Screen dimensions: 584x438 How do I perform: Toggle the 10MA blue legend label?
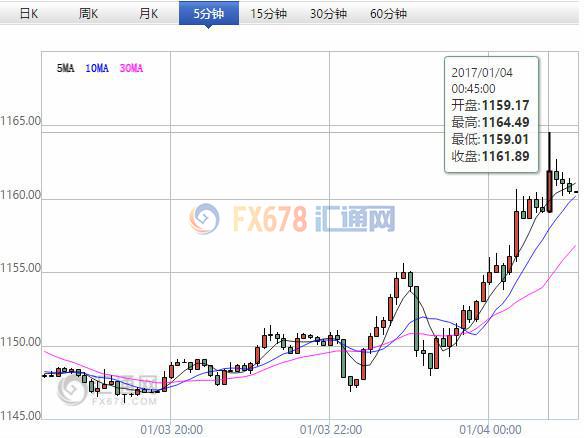97,68
